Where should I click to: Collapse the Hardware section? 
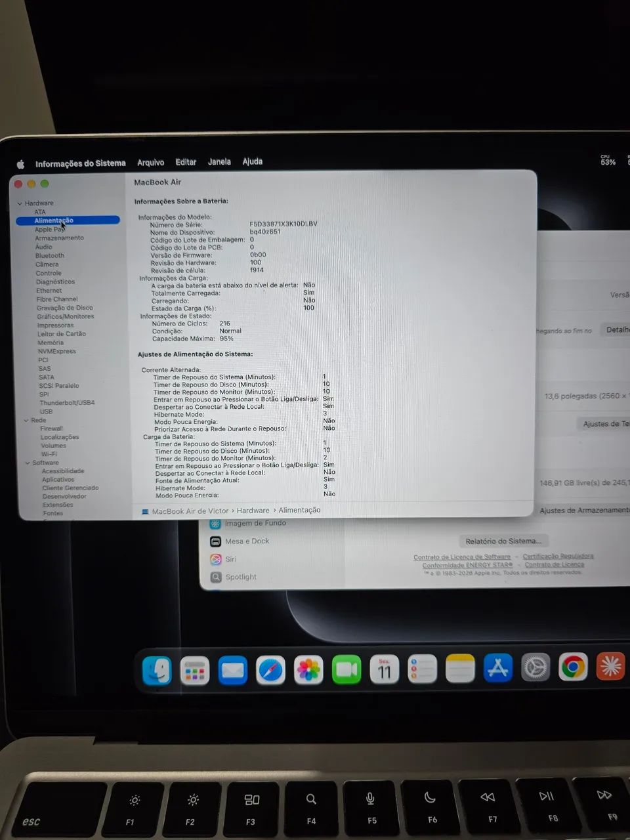19,203
